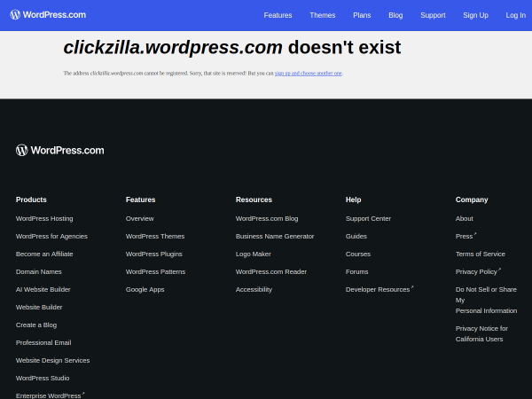Viewport: 532px width, 399px height.
Task: Open Forums under Help
Action: [357, 272]
